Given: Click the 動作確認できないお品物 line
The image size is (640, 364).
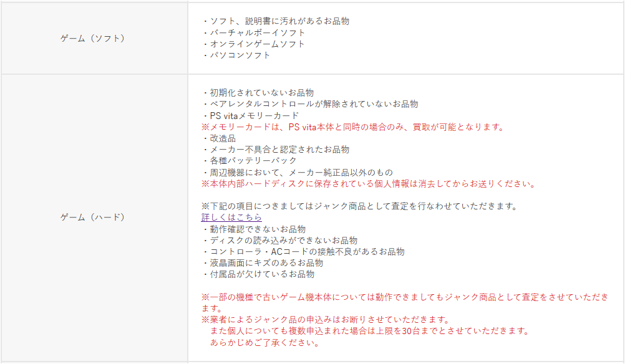Looking at the screenshot, I should (x=255, y=229).
